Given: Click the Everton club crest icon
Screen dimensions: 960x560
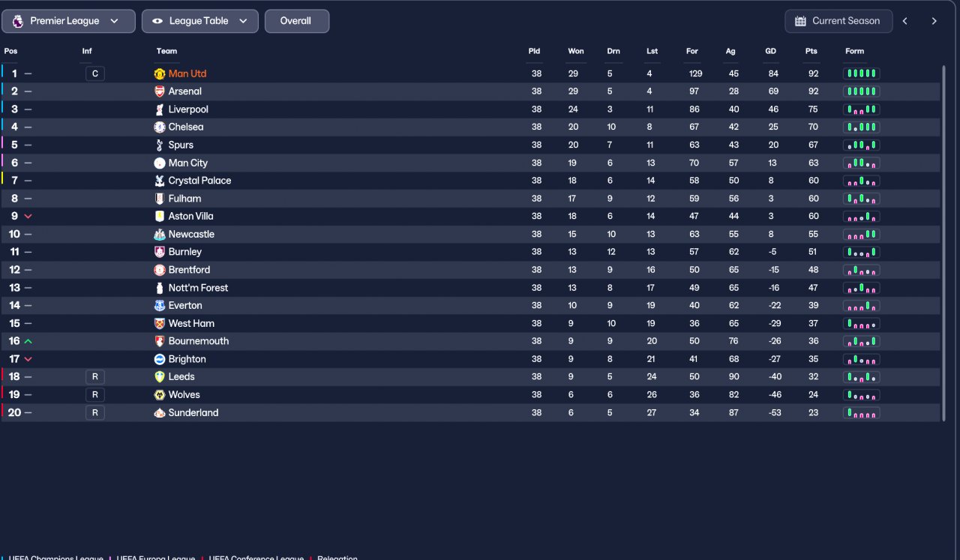Looking at the screenshot, I should (160, 306).
